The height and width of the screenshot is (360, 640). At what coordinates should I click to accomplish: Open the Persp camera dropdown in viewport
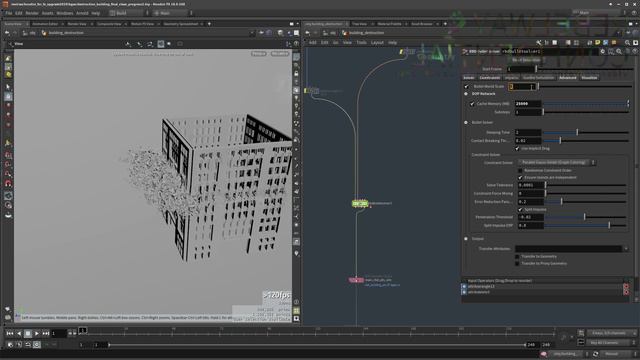click(258, 54)
